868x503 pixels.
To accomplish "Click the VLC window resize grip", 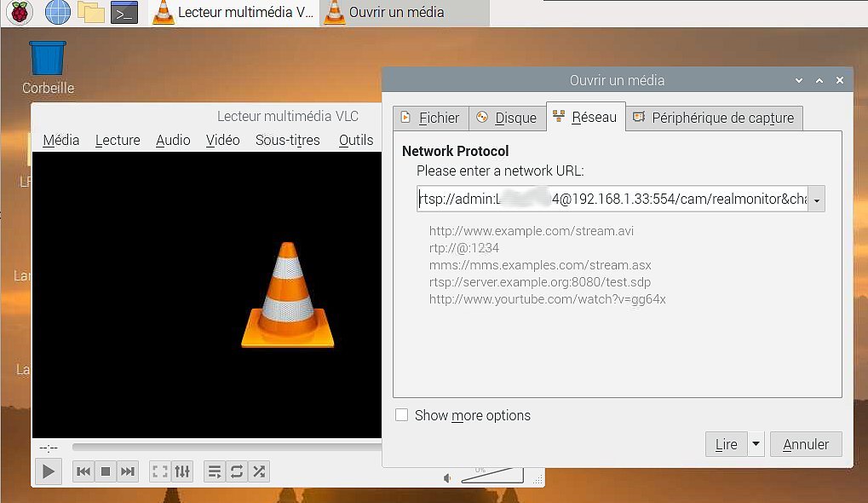I will click(537, 480).
